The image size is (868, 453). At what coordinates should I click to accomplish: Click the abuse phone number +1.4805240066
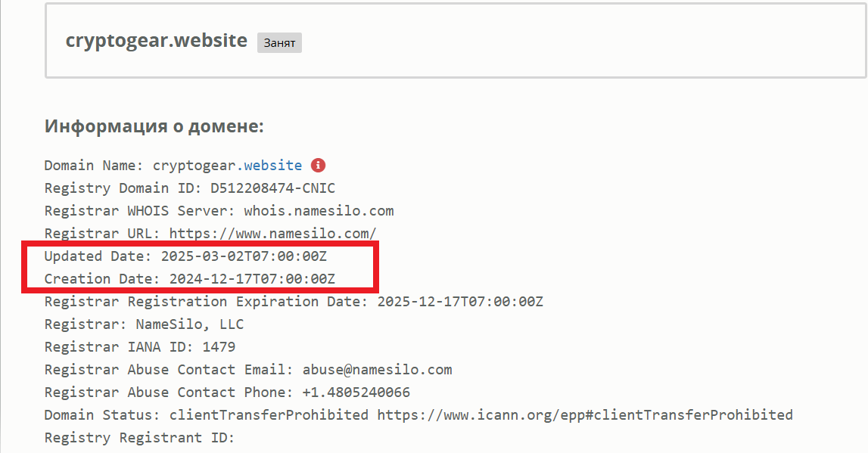pos(356,392)
